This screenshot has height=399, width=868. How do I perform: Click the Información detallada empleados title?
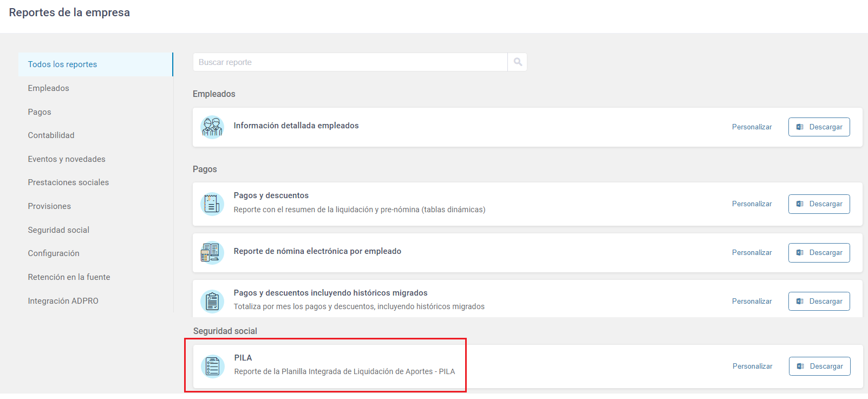tap(296, 126)
